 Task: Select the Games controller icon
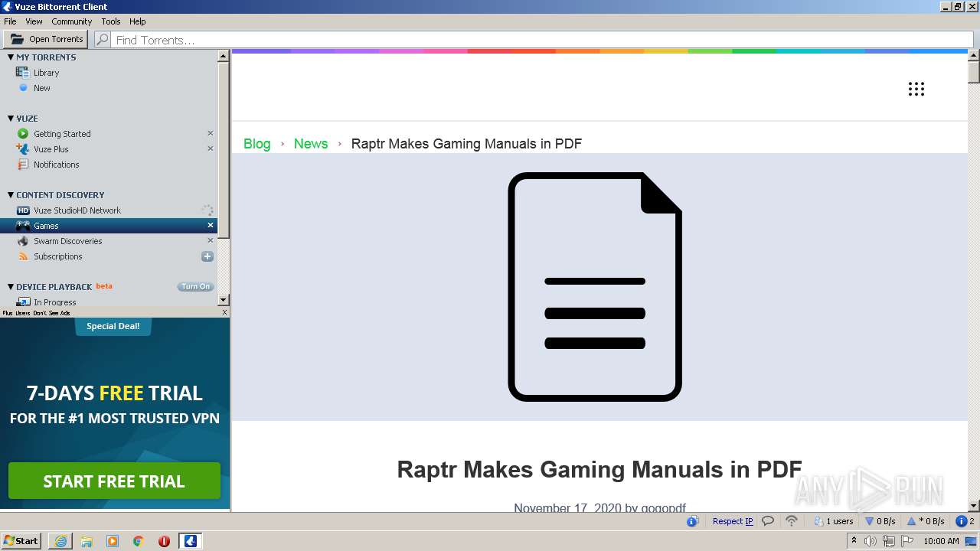click(x=23, y=226)
